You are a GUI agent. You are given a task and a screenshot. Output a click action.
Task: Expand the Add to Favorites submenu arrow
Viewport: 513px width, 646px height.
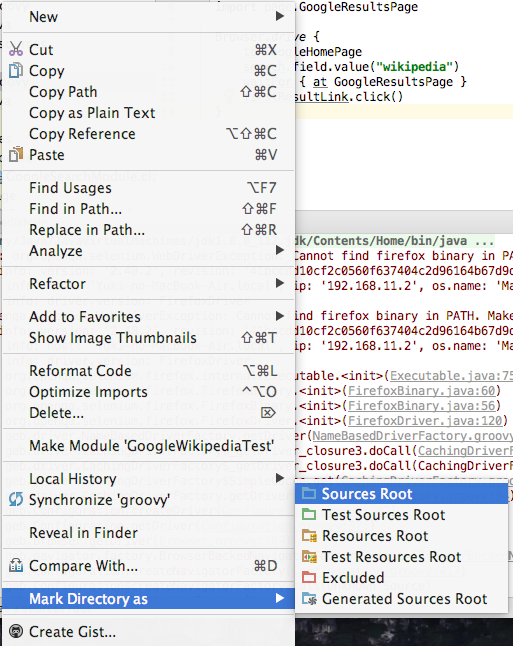point(280,316)
